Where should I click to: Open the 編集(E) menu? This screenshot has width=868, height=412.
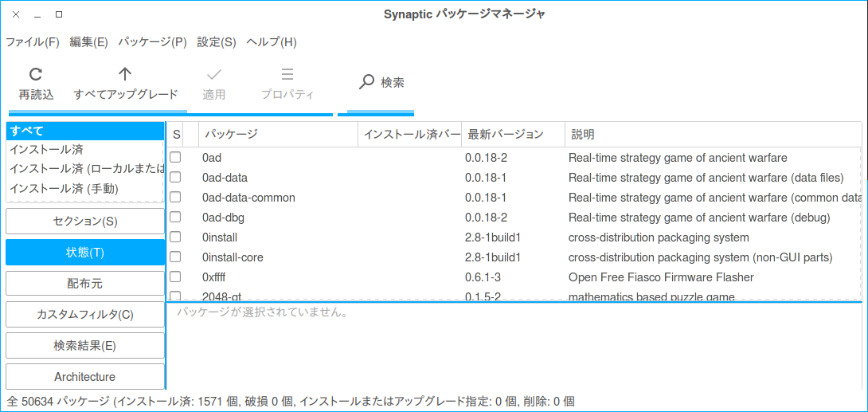88,43
